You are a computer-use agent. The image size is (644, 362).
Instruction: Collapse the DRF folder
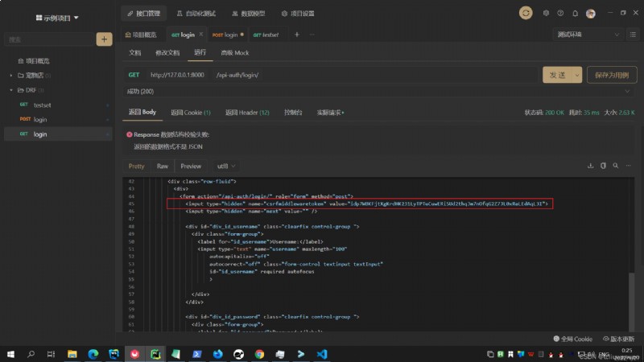coord(11,90)
